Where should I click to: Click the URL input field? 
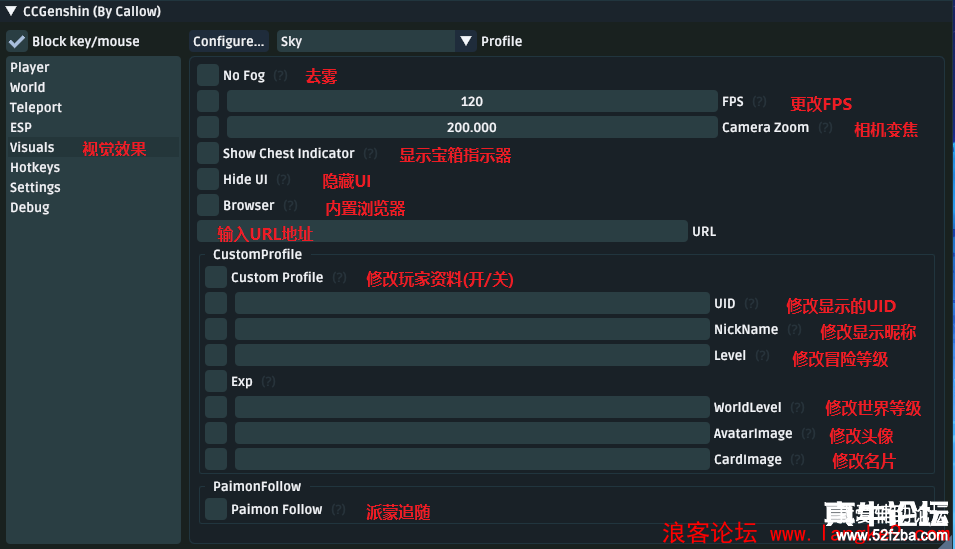click(x=442, y=232)
